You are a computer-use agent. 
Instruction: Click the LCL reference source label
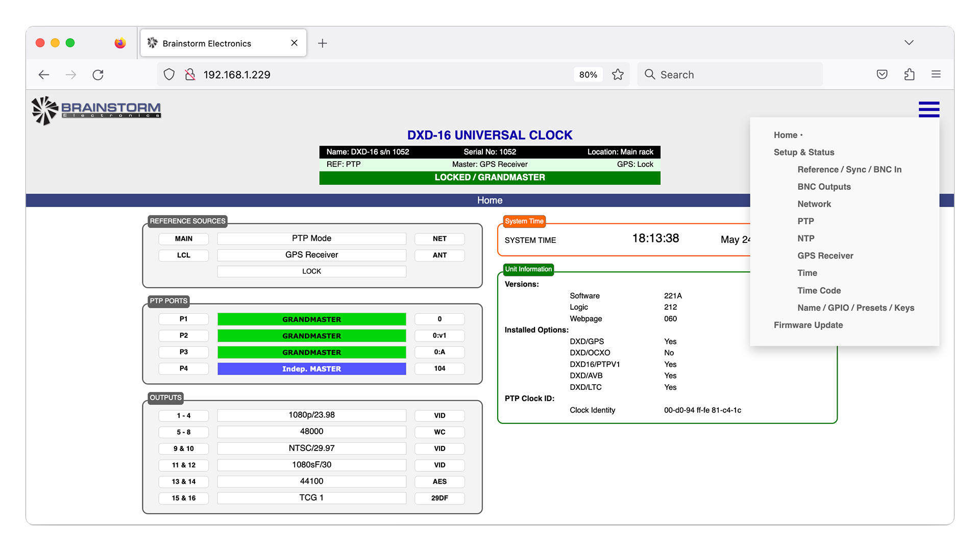[184, 255]
